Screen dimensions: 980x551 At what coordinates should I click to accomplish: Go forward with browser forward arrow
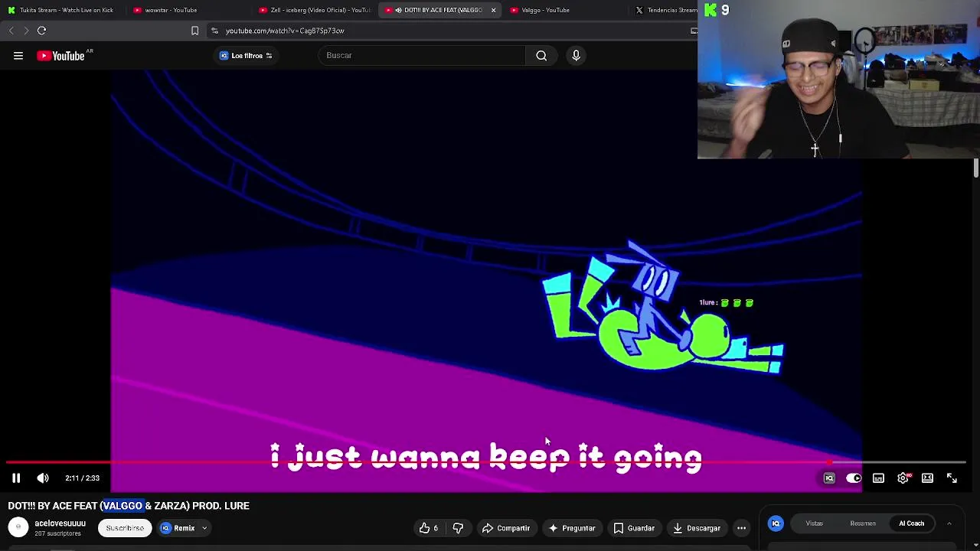(x=26, y=31)
